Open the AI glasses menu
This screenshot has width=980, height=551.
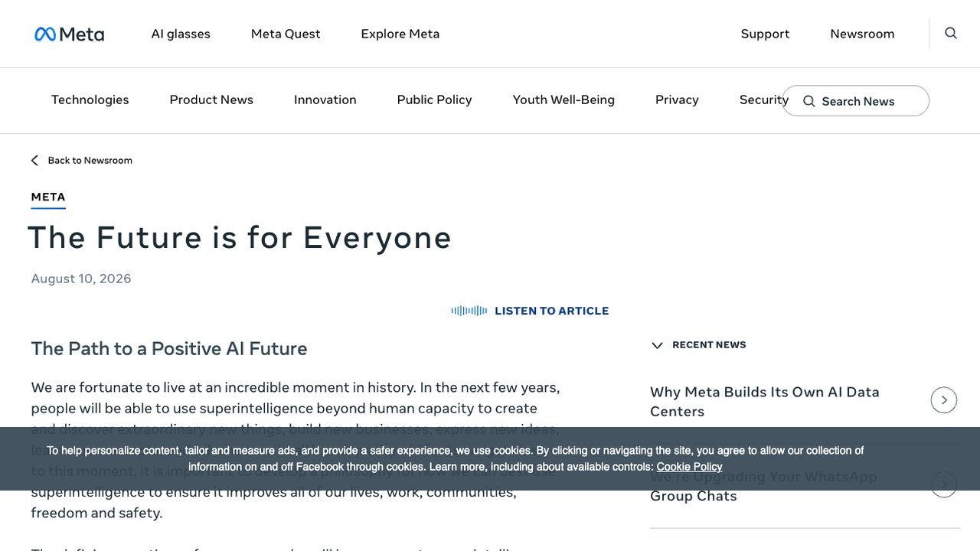(181, 34)
